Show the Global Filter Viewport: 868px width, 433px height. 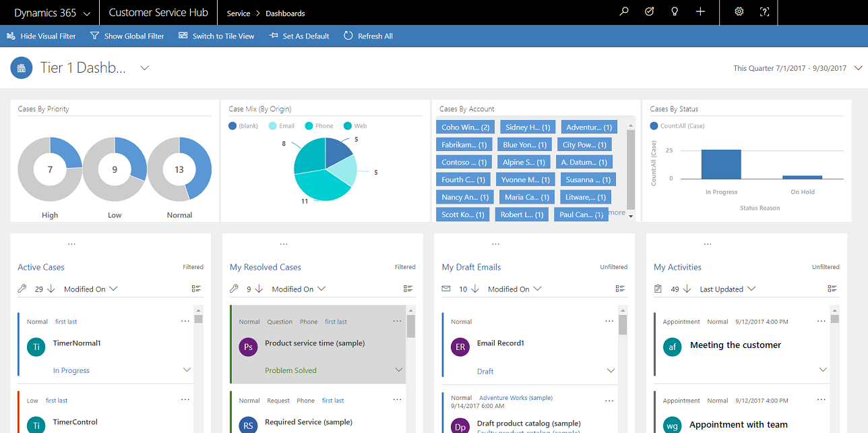[x=127, y=36]
